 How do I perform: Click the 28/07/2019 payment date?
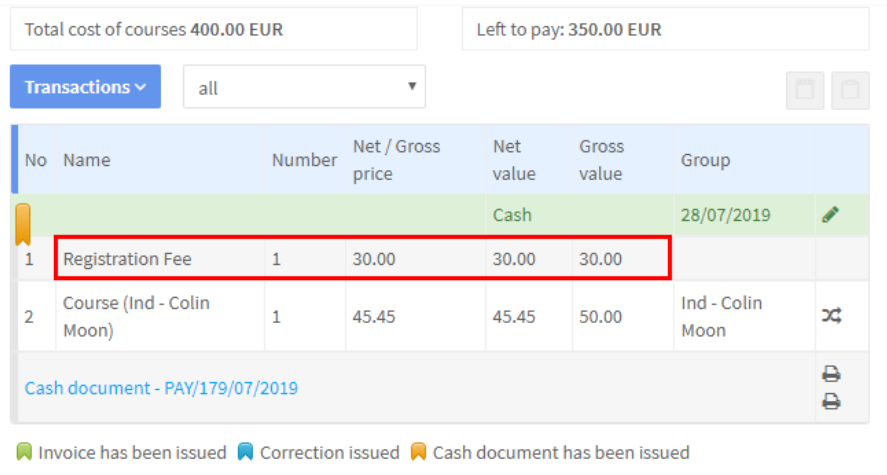click(x=725, y=215)
